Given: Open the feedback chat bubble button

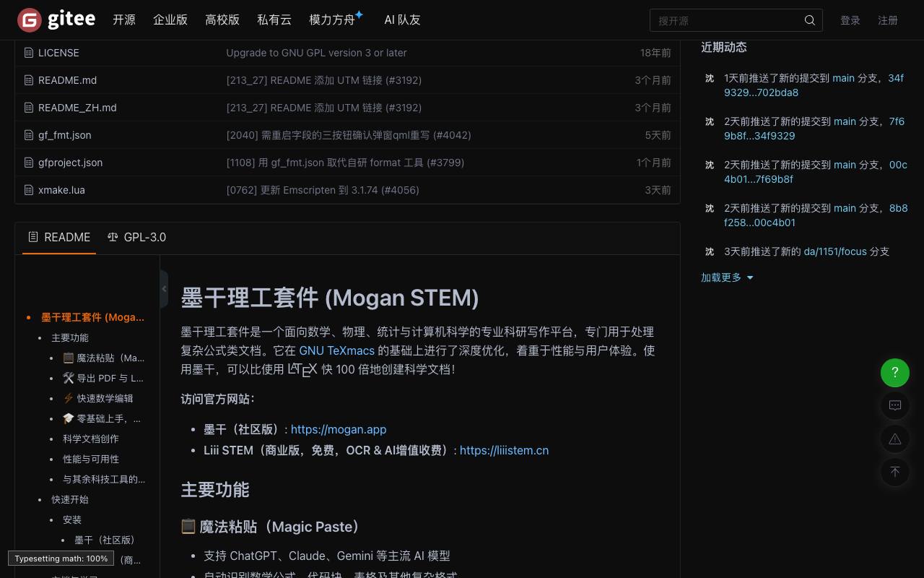Looking at the screenshot, I should 895,405.
